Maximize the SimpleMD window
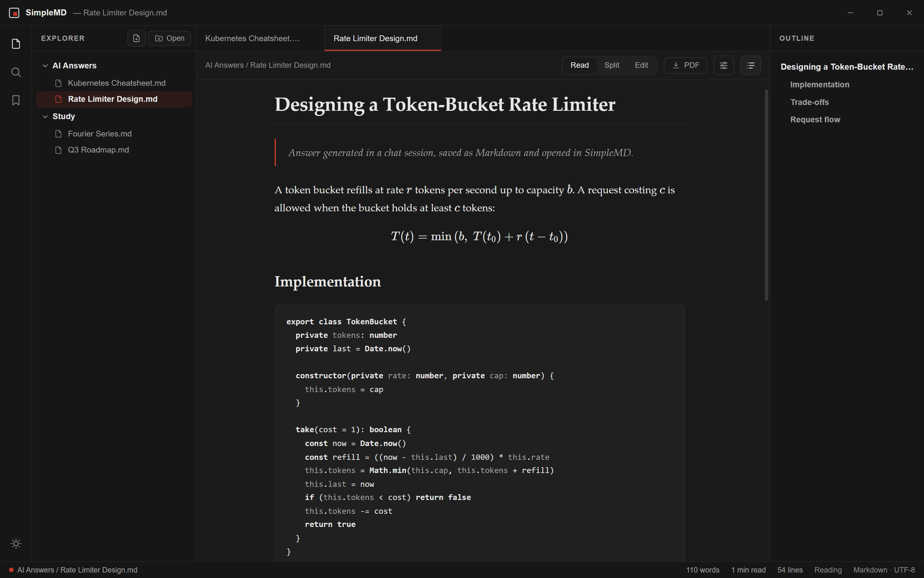924x578 pixels. point(880,13)
